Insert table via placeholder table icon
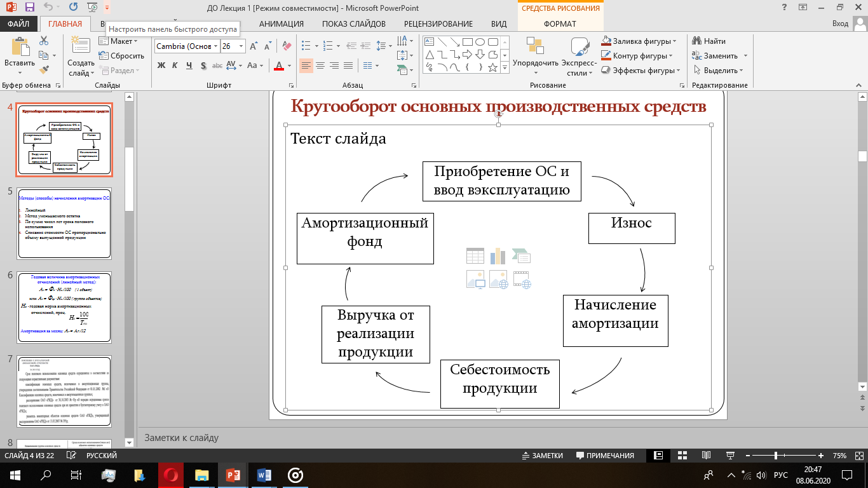This screenshot has height=488, width=868. click(475, 256)
